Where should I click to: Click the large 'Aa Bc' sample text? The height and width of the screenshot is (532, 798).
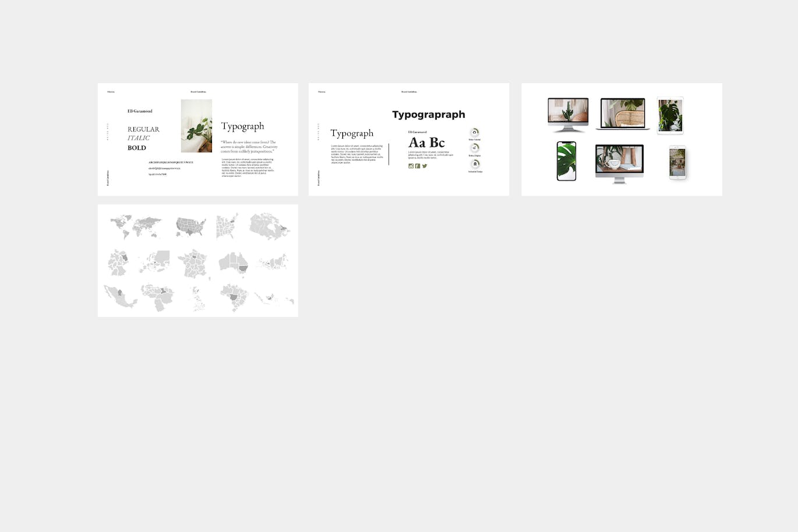426,143
